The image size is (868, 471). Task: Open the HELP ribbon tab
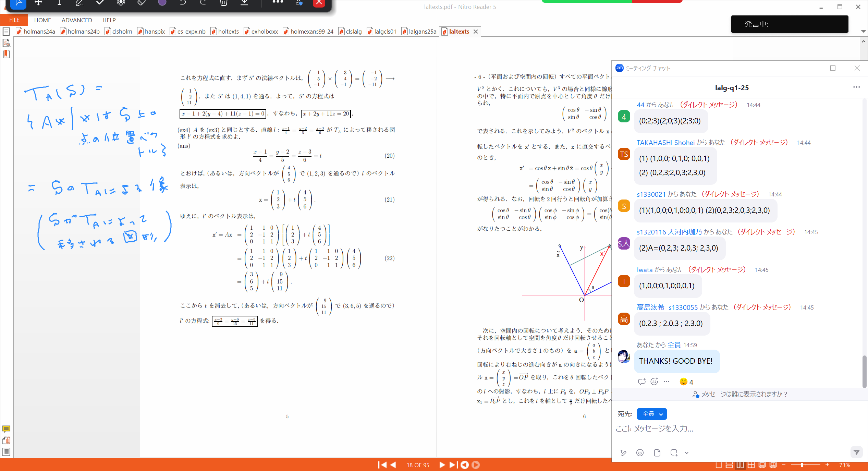109,20
